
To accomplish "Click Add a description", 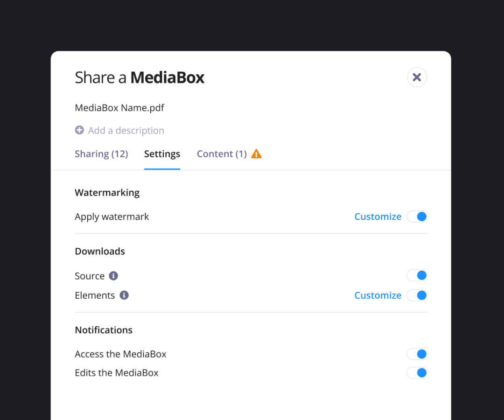I will [x=126, y=130].
